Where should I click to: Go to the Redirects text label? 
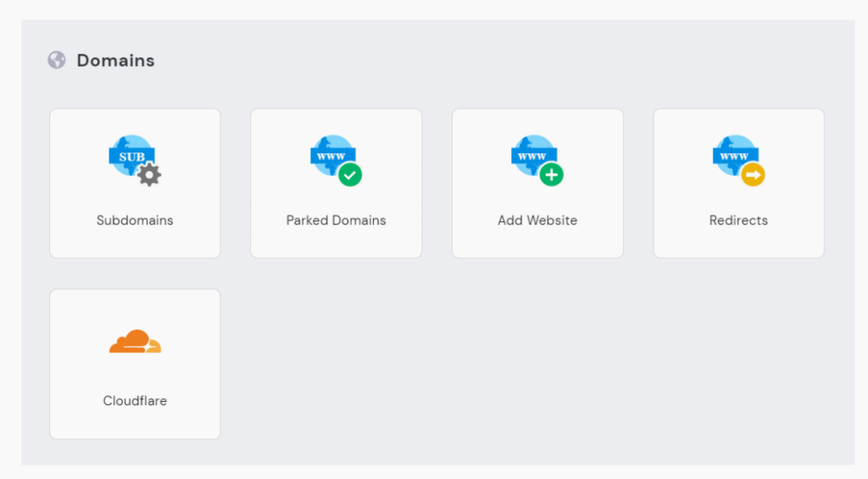pos(738,220)
